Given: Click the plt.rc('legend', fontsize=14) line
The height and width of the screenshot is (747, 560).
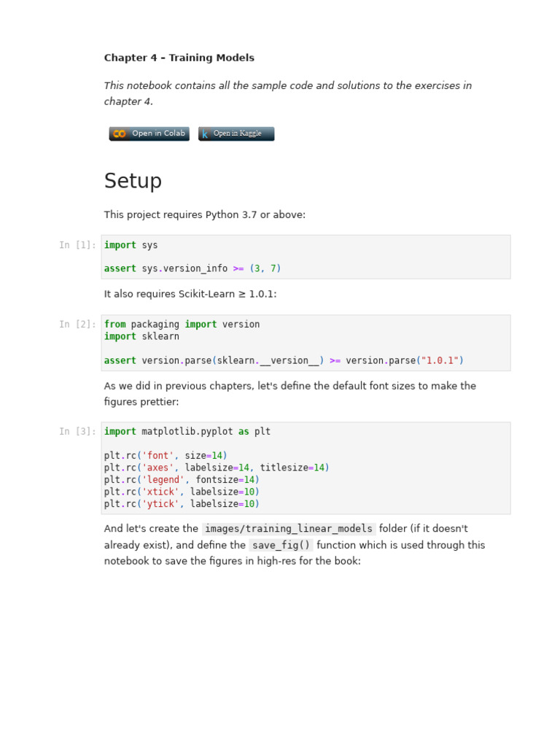Looking at the screenshot, I should pyautogui.click(x=182, y=480).
